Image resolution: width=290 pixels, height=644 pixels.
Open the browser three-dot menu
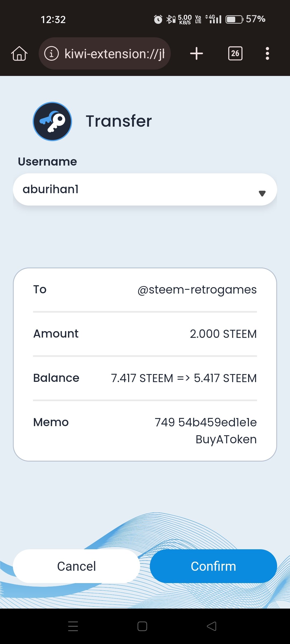267,53
